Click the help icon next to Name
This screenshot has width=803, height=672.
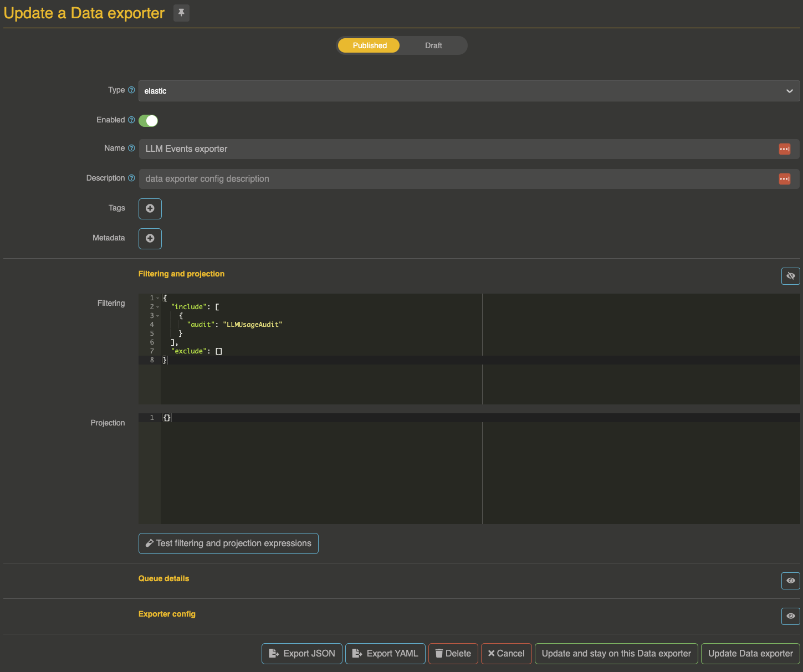tap(131, 148)
